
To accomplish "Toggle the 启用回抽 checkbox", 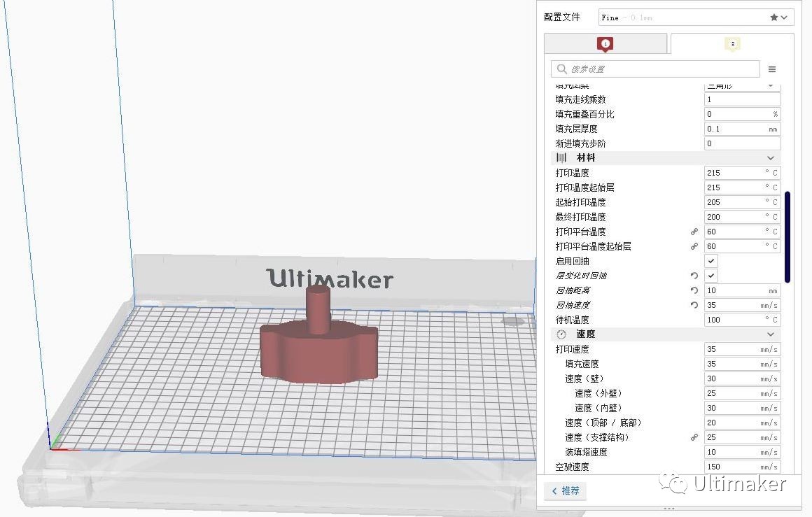I will tap(711, 262).
